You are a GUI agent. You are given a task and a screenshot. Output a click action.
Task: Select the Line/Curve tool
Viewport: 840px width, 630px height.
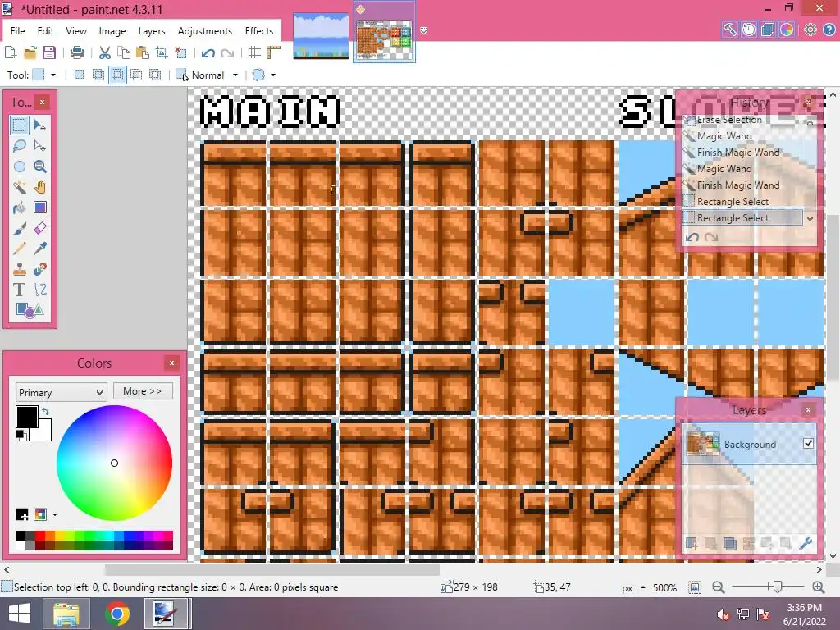39,290
